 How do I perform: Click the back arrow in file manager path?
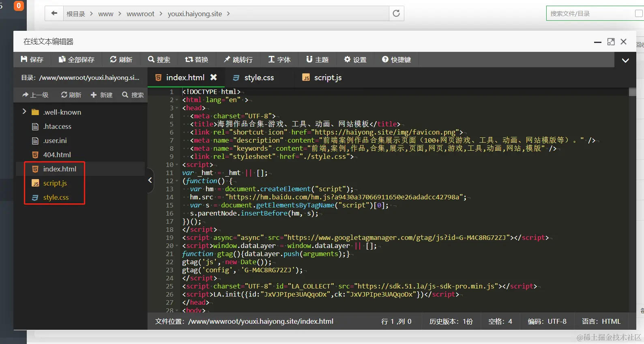click(x=54, y=13)
